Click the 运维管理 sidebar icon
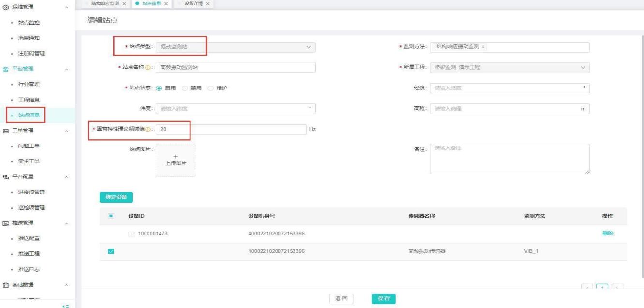644x308 pixels. pos(5,8)
